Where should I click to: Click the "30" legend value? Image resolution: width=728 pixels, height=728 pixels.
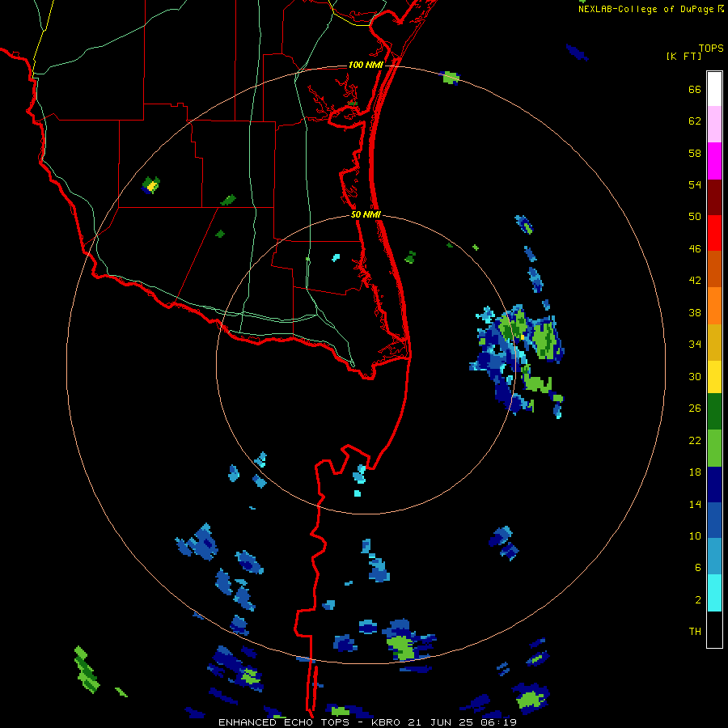[695, 376]
